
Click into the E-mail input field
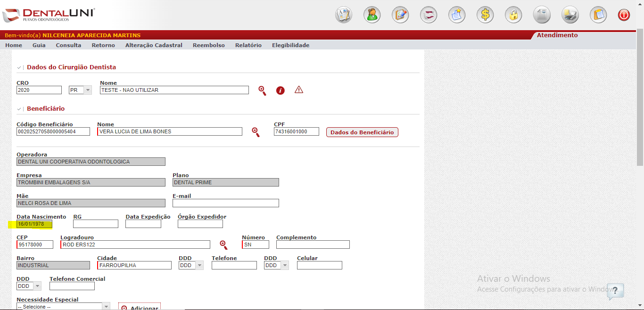pos(225,203)
